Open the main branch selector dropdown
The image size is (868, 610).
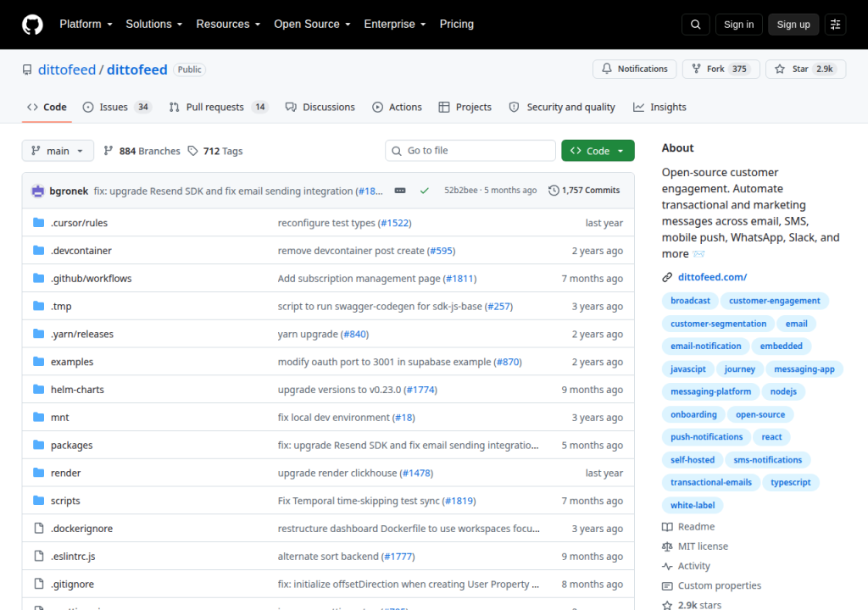[58, 151]
